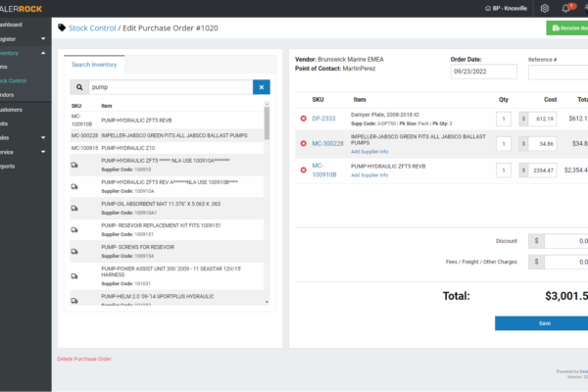The image size is (588, 392).
Task: Click the BP - Knoxville location icon
Action: tap(487, 8)
